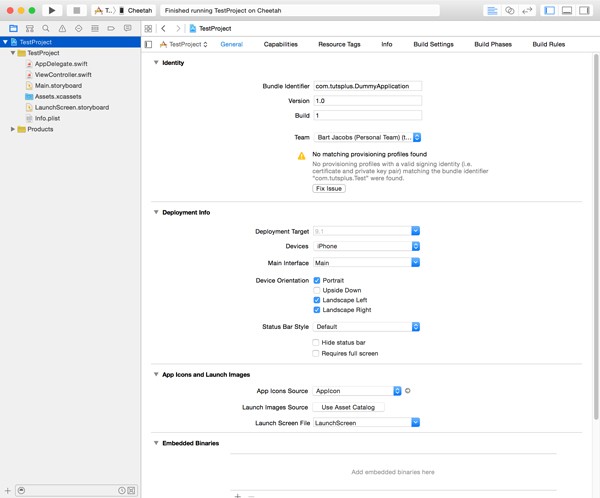Run the project with the Play button
Viewport: 600px width, 498px height.
(52, 10)
